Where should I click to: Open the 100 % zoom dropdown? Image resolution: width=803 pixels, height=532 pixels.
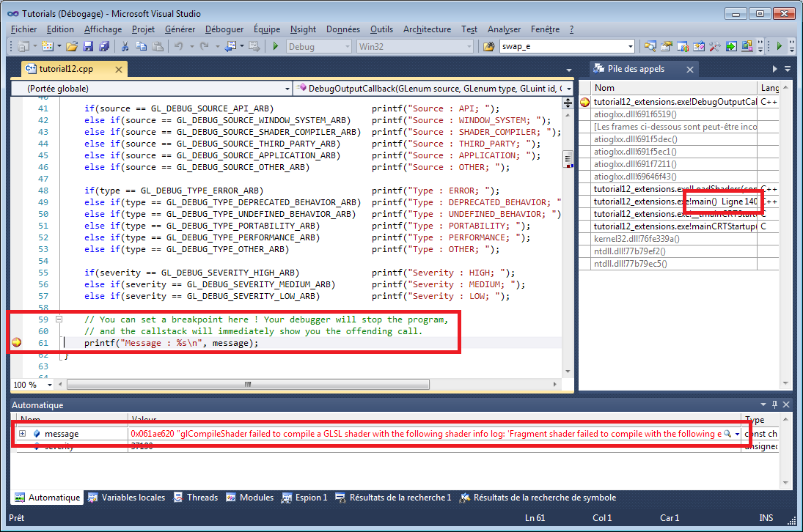(50, 385)
